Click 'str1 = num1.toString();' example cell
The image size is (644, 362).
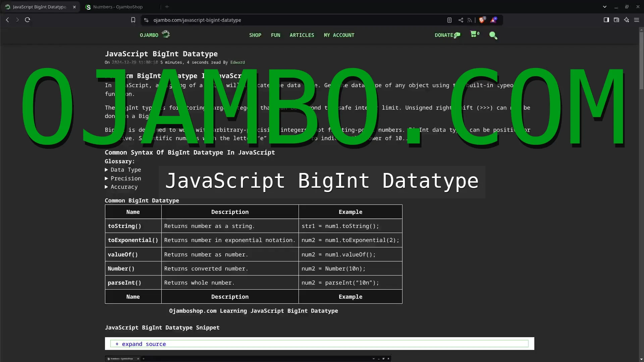(x=351, y=226)
